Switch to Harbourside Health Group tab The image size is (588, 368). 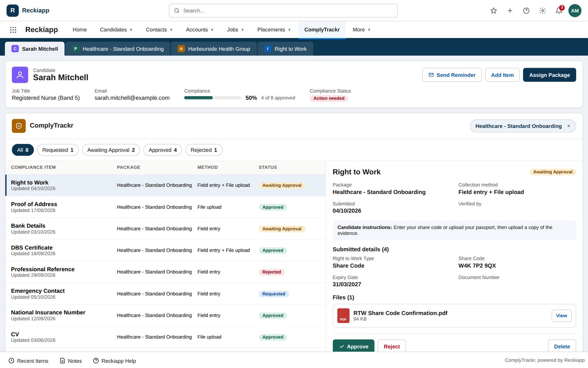[214, 49]
